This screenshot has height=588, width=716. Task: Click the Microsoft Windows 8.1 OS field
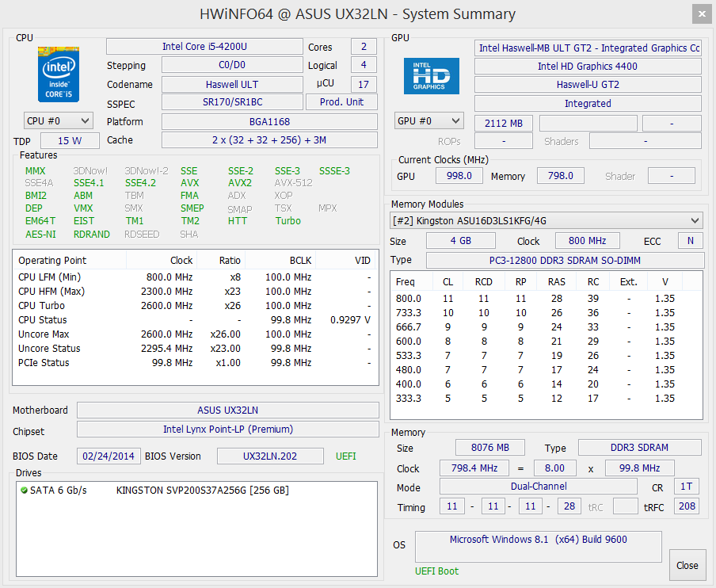[538, 547]
